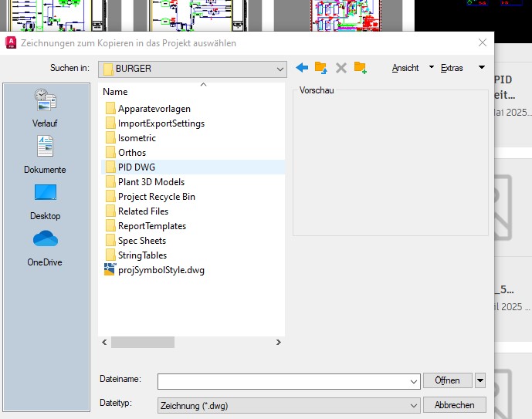Open the Extras menu

pos(452,68)
